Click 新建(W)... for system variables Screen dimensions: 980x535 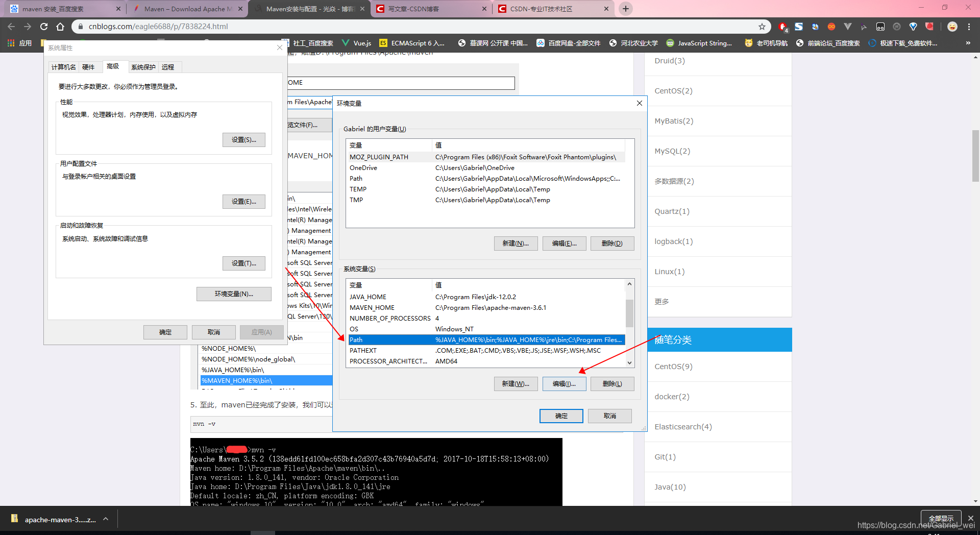click(516, 384)
